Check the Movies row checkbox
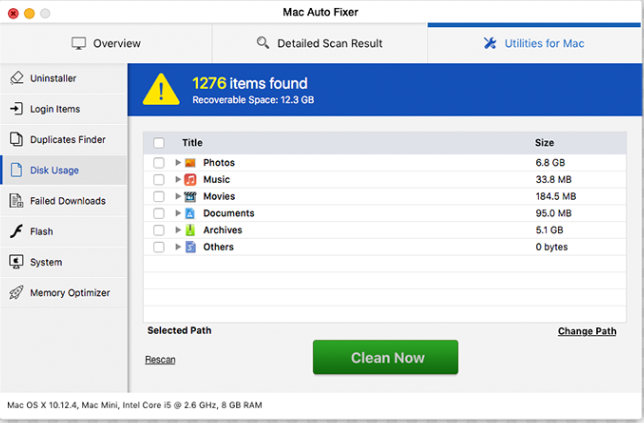The width and height of the screenshot is (644, 423). click(x=159, y=196)
